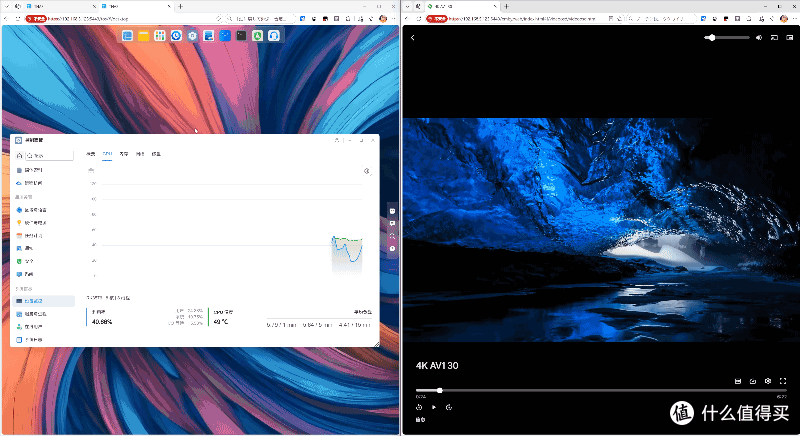Open the colorful grid app-center dock icon
Screen dimensions: 800x436
(x=160, y=36)
